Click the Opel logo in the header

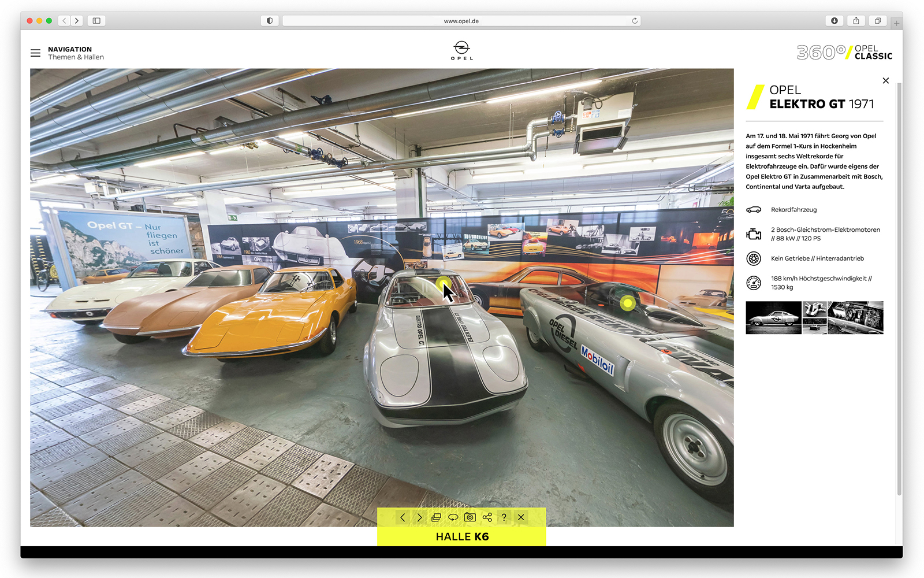[x=461, y=51]
